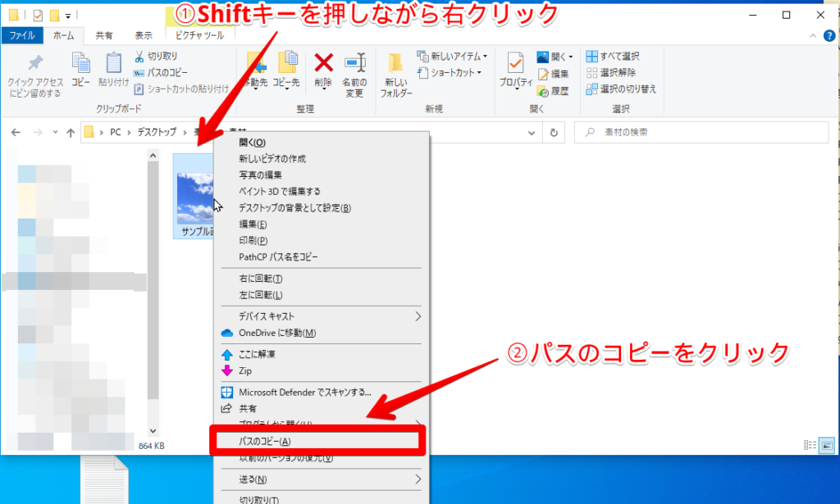Navigate back with the back arrow button
The width and height of the screenshot is (840, 504).
click(16, 133)
